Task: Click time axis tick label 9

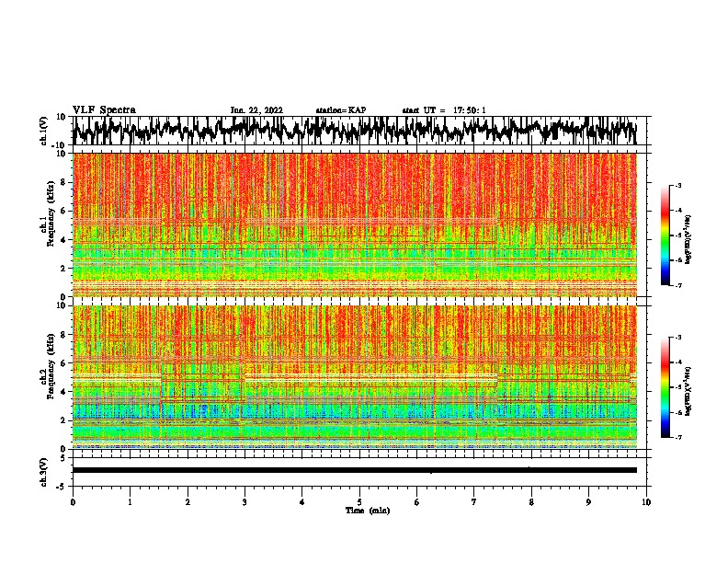Action: pyautogui.click(x=588, y=502)
